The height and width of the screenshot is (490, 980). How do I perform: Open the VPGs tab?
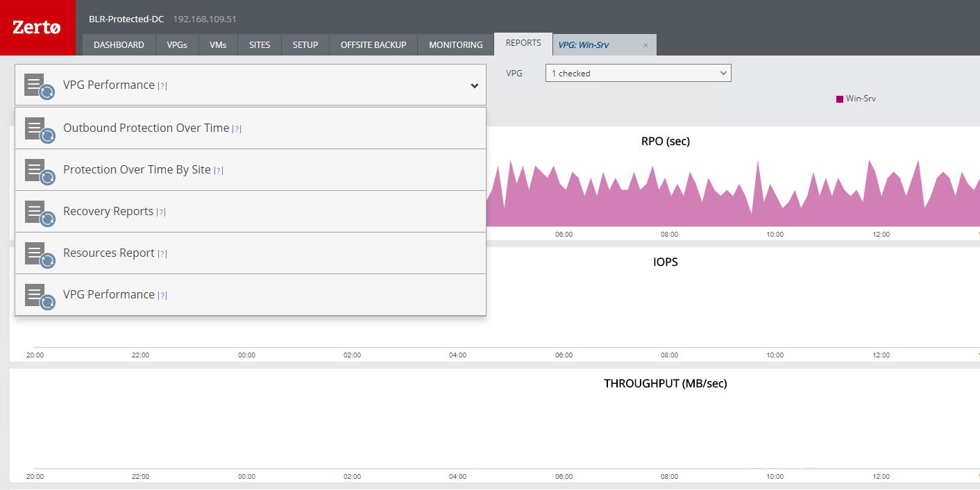177,45
